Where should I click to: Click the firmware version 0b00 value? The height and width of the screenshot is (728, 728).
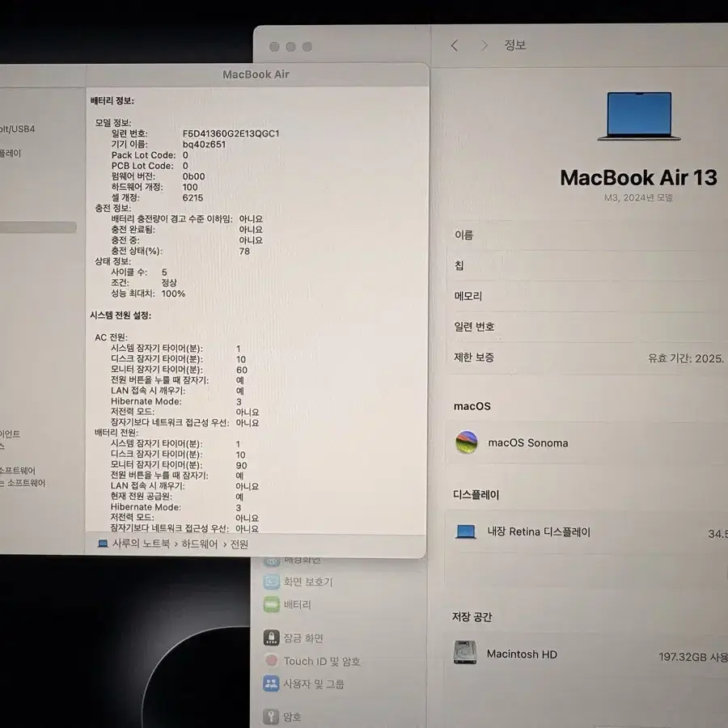click(193, 176)
